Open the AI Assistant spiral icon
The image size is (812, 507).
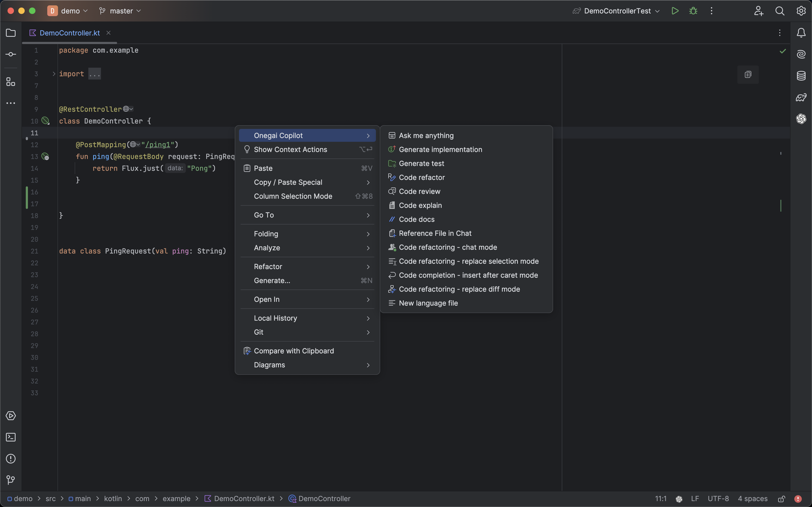[801, 54]
